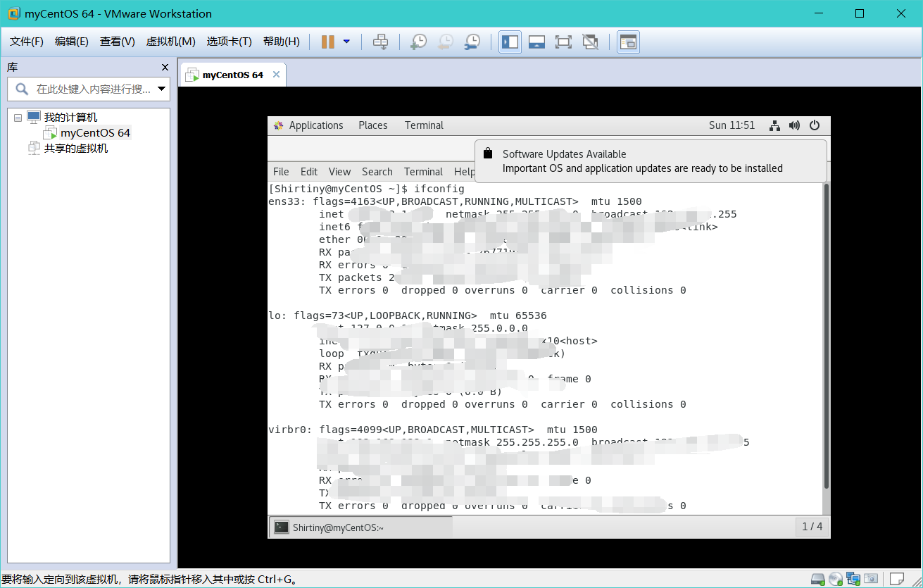Toggle Unity mode in the toolbar
The width and height of the screenshot is (923, 588).
591,42
